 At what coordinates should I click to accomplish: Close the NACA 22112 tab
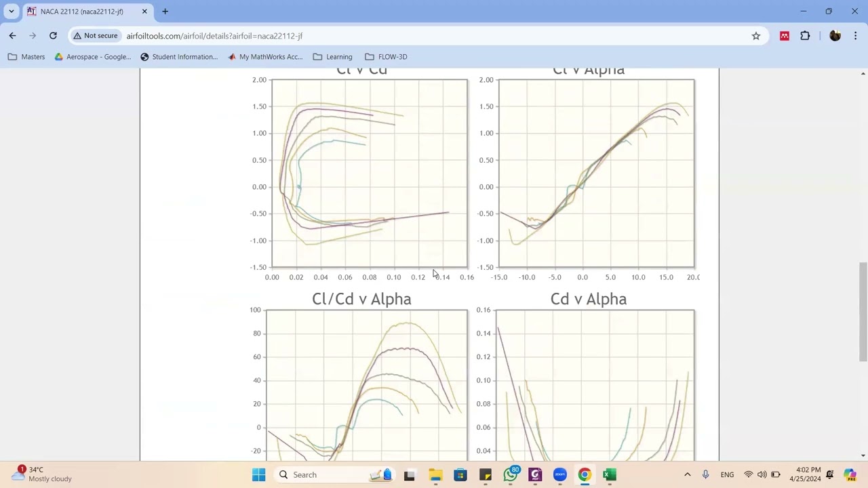coord(144,12)
